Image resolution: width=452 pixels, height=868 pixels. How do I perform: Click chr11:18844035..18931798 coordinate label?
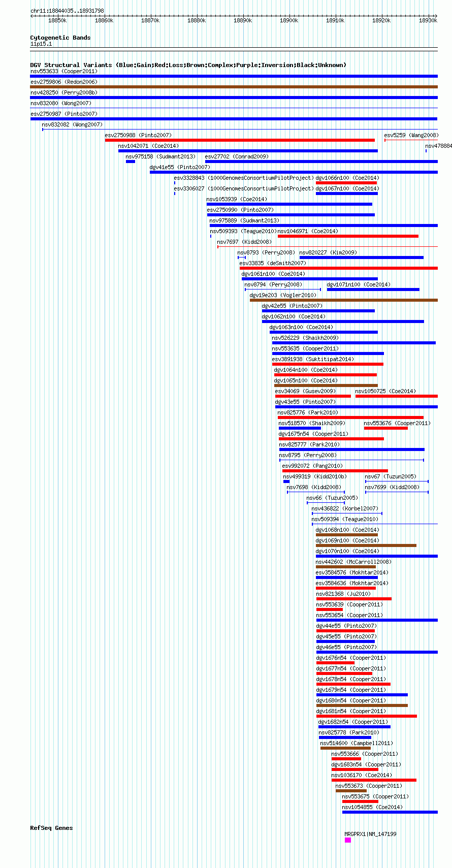(67, 11)
